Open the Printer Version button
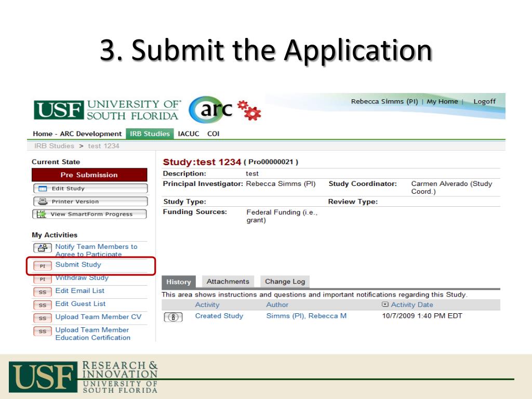The height and width of the screenshot is (399, 532). tap(89, 202)
